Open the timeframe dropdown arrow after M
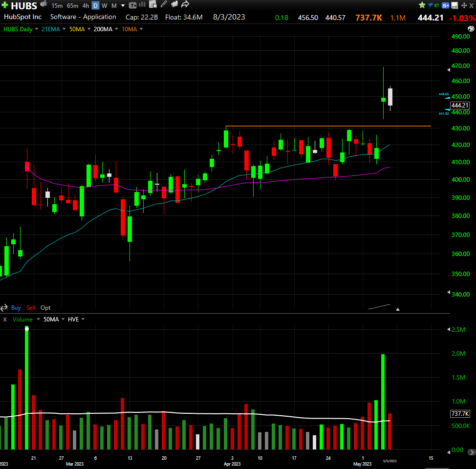The image size is (476, 469). click(123, 6)
